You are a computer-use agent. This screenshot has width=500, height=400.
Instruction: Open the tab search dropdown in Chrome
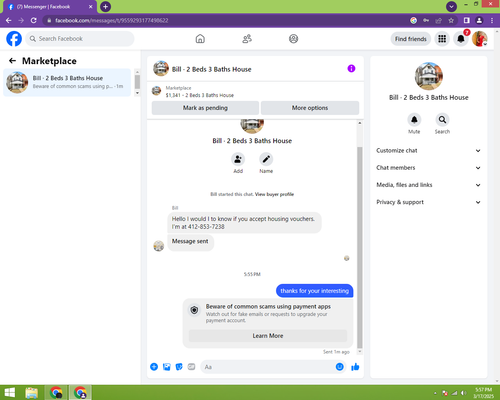click(451, 6)
